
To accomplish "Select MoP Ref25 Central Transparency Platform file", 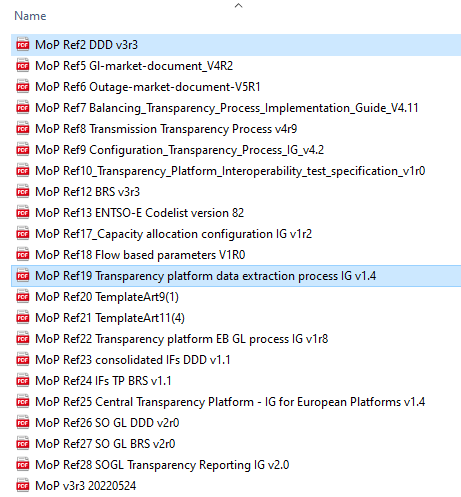I will tap(230, 402).
